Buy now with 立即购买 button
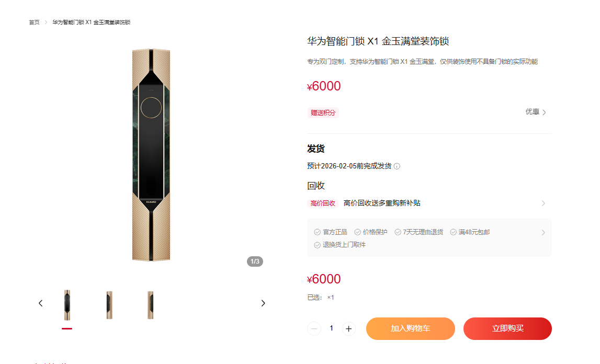 (507, 328)
